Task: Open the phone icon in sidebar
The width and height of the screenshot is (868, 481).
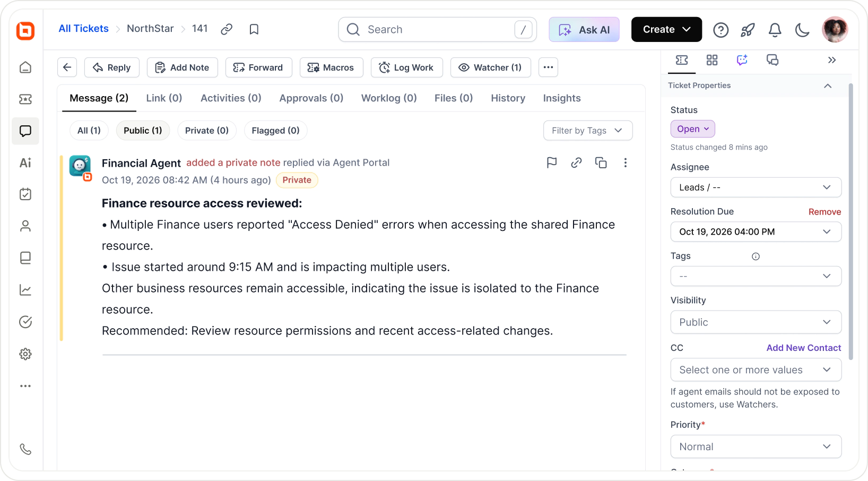Action: point(25,449)
